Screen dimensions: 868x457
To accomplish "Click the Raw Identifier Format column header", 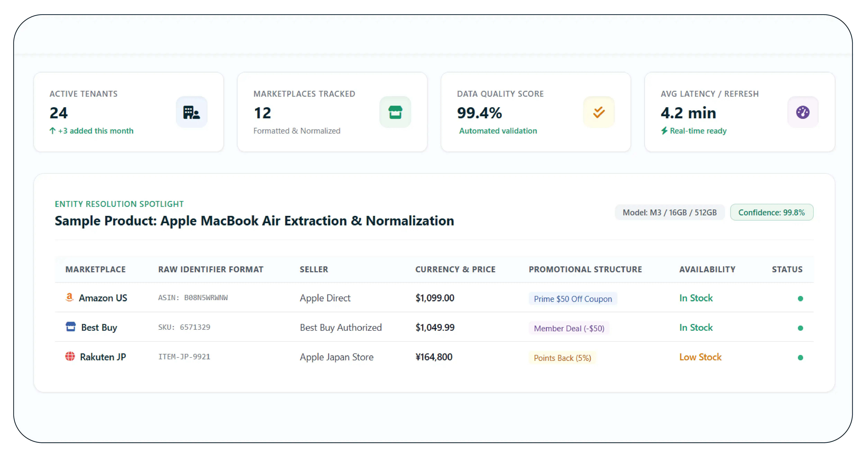I will pos(211,269).
